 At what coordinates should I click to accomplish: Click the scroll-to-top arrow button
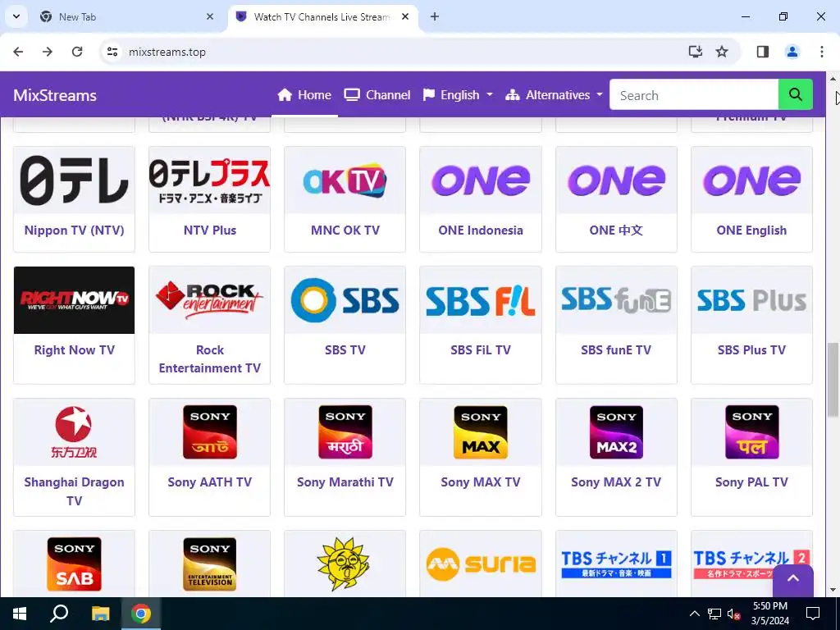(x=793, y=580)
